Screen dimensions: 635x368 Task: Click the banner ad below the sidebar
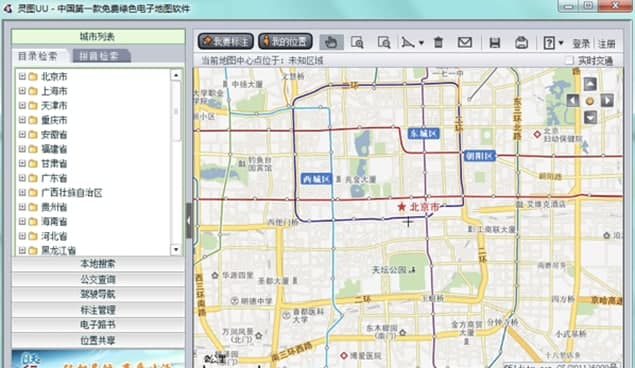click(x=98, y=359)
